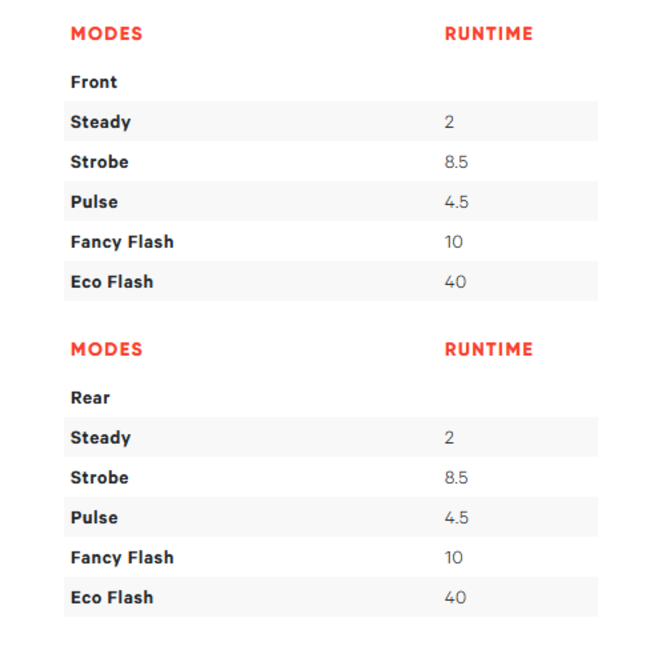Select the 10 runtime for Rear Fancy Flash
This screenshot has height=650, width=650.
click(454, 558)
